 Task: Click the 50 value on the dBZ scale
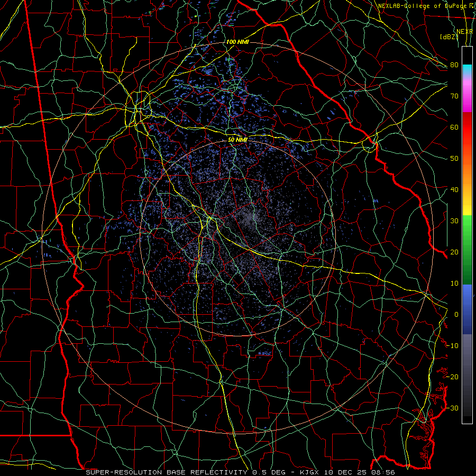coord(454,159)
